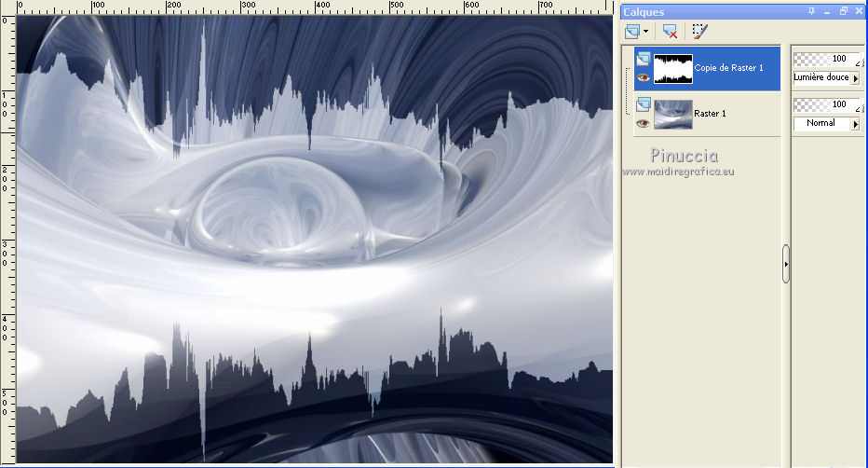Click the Edit Selection icon

pyautogui.click(x=699, y=31)
